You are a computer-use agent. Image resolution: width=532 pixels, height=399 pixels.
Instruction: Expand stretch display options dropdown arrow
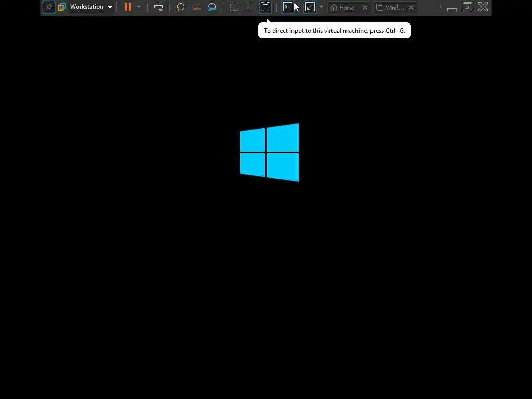click(x=321, y=7)
